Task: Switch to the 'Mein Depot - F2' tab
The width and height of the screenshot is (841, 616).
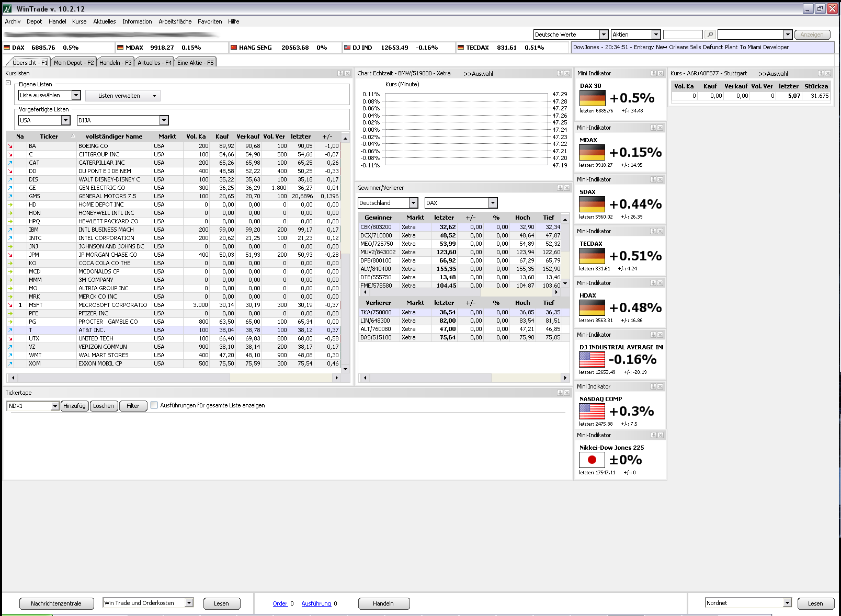Action: pos(74,62)
